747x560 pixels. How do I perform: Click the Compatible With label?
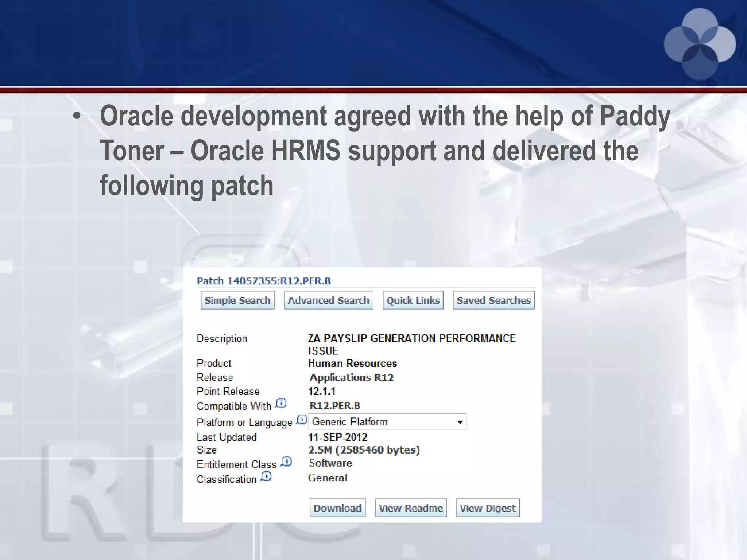[234, 406]
